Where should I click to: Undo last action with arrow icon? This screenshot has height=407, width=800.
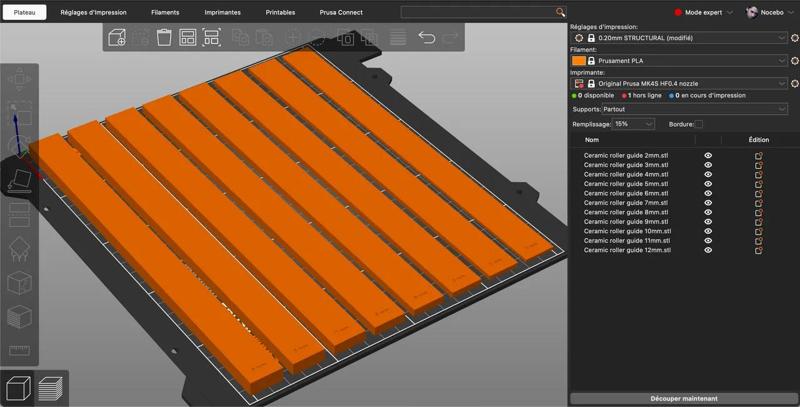click(427, 37)
